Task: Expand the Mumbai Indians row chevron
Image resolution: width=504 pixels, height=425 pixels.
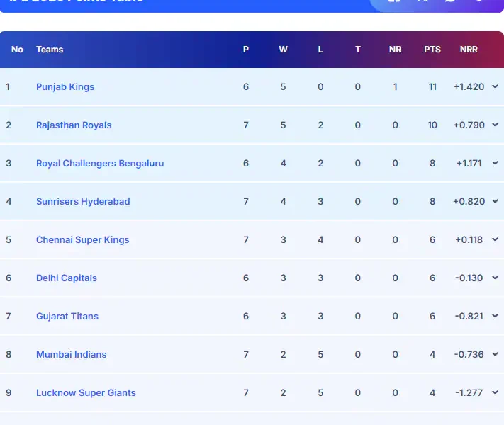Action: click(x=495, y=354)
